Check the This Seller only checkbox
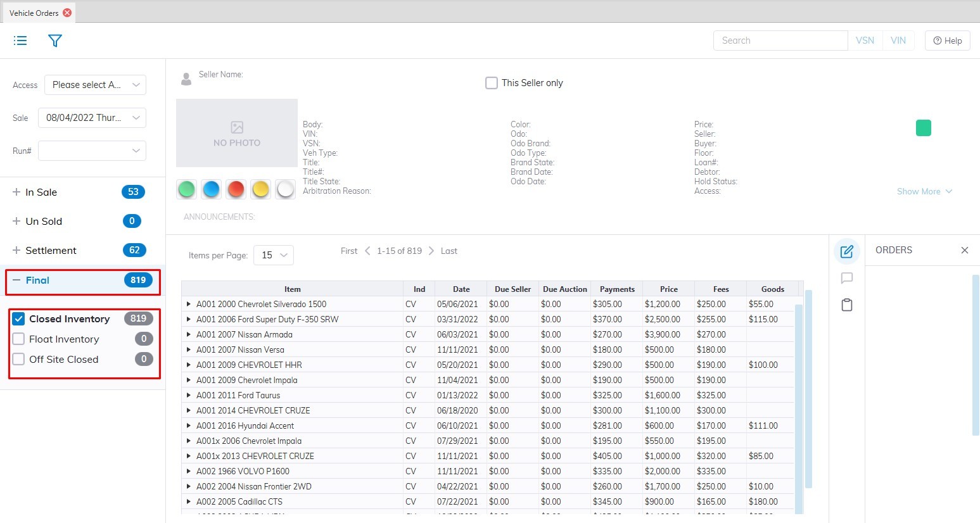This screenshot has height=523, width=980. (x=492, y=83)
